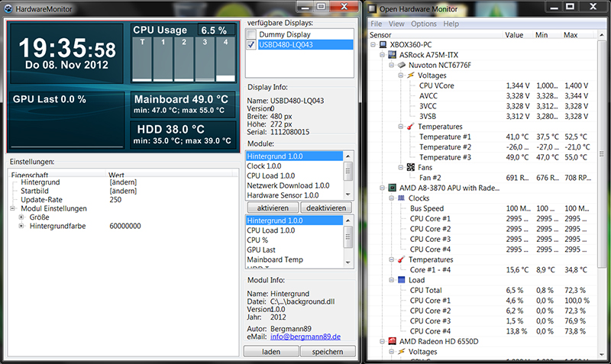Collapse the AMD A8-3870 APU node
The height and width of the screenshot is (364, 611).
click(383, 188)
